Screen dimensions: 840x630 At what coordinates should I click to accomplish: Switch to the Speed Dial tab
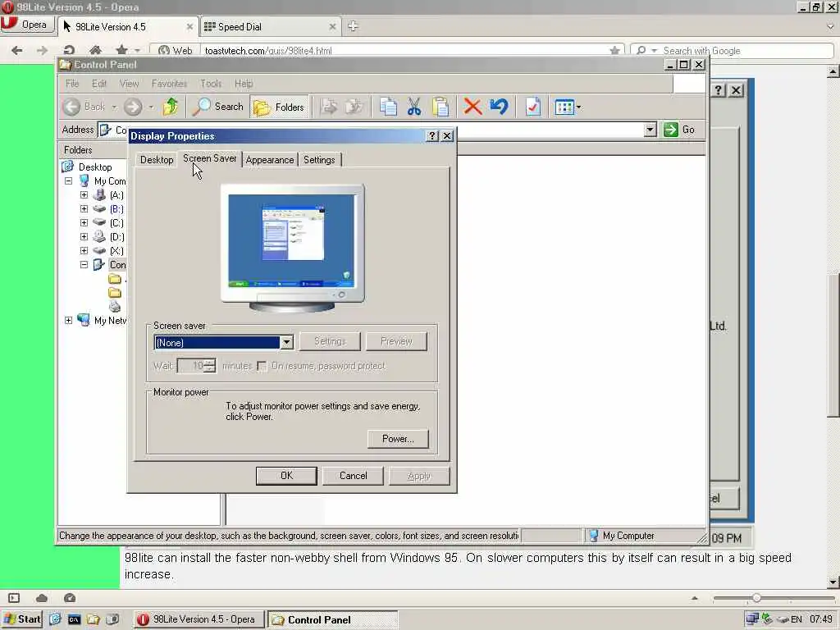pyautogui.click(x=271, y=27)
